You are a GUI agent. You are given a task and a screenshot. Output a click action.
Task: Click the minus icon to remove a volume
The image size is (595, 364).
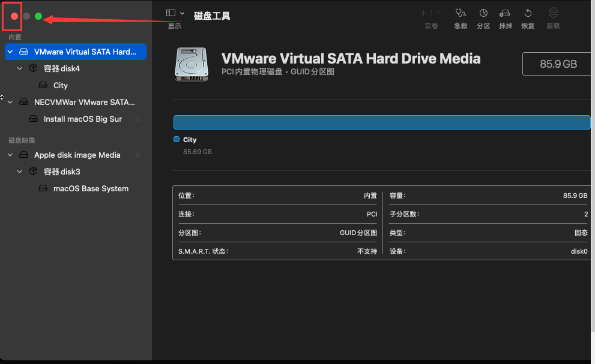point(438,12)
